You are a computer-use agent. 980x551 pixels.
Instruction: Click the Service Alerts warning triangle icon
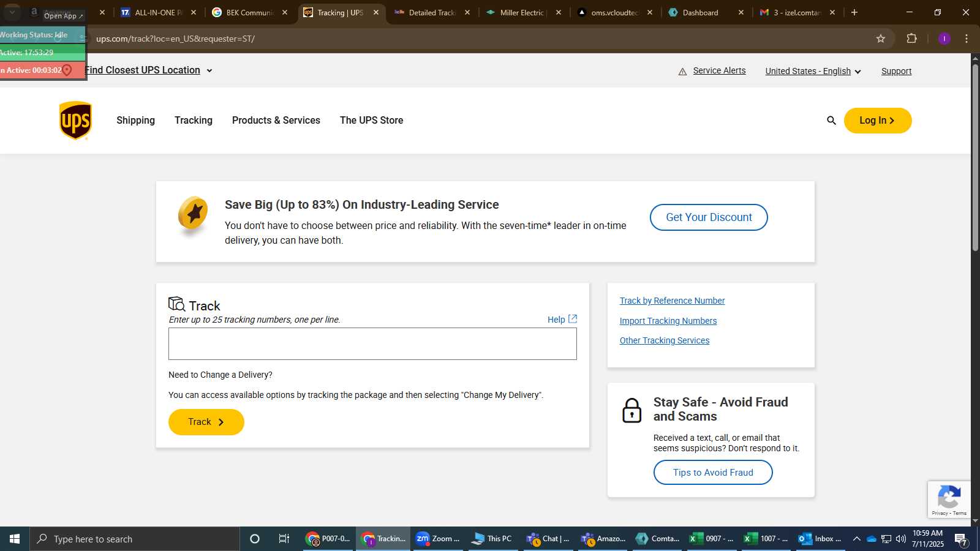pyautogui.click(x=682, y=72)
